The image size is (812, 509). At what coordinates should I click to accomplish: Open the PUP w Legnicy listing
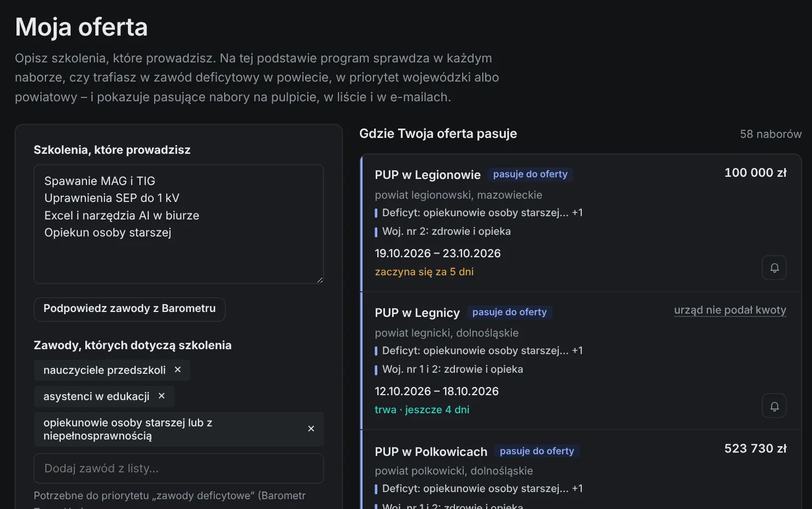(x=417, y=313)
